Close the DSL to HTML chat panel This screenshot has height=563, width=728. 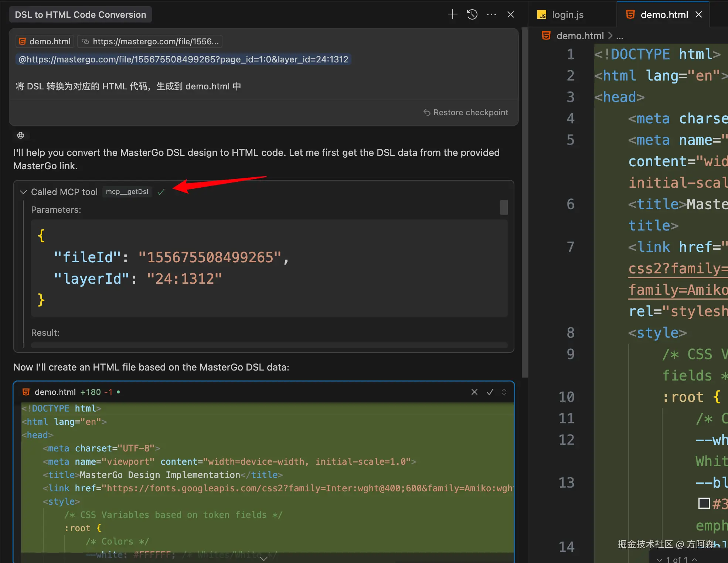[x=511, y=14]
